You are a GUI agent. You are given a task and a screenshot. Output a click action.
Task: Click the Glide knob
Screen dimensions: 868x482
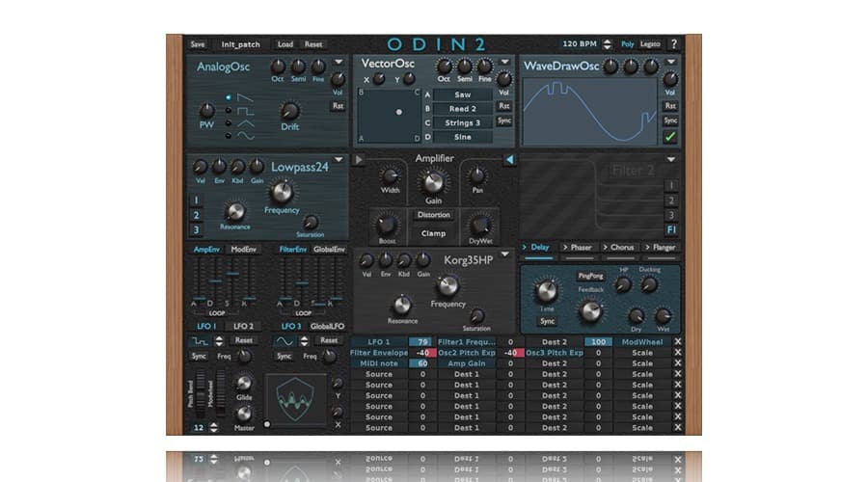(x=244, y=383)
